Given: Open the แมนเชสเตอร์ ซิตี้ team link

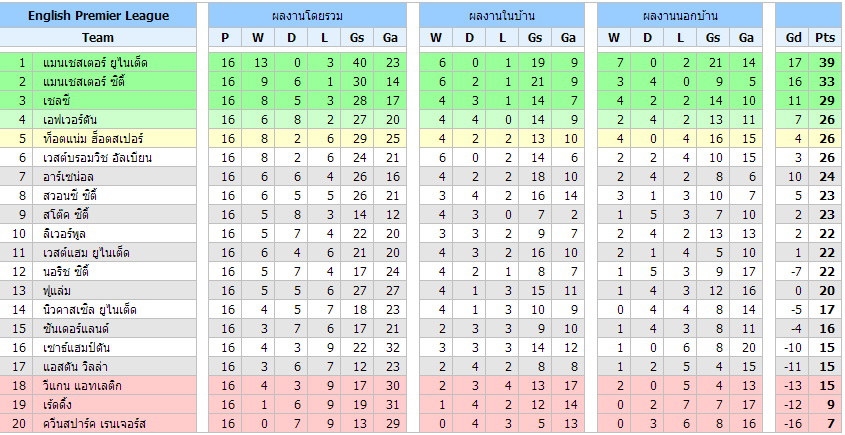Looking at the screenshot, I should click(x=88, y=81).
